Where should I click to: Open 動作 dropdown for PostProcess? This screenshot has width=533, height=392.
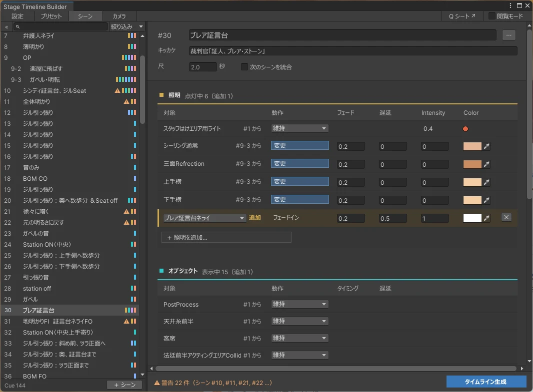[299, 304]
